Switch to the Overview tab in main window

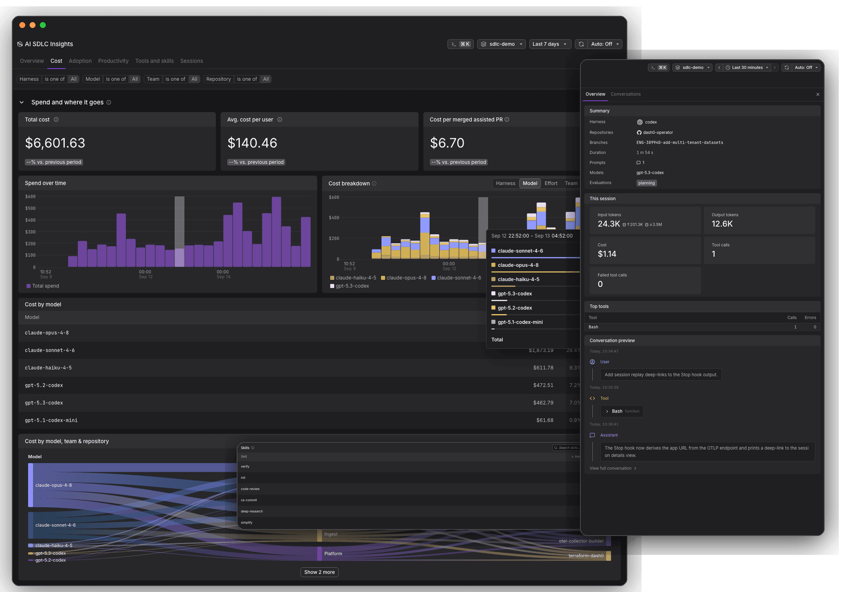[32, 61]
